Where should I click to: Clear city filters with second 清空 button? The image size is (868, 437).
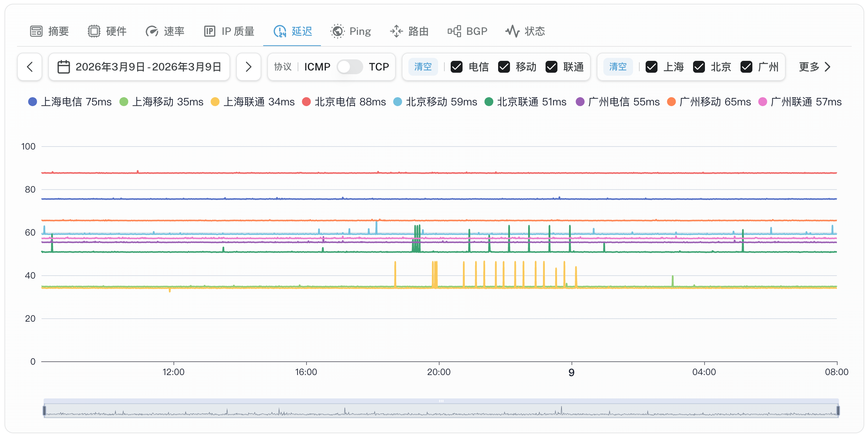click(x=618, y=67)
